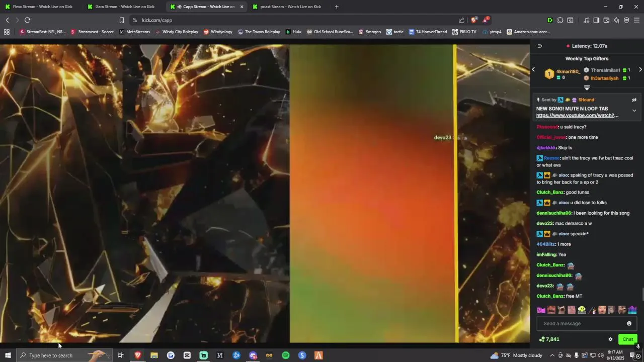This screenshot has height=362, width=644.
Task: Bookmark this page icon
Action: (121, 20)
